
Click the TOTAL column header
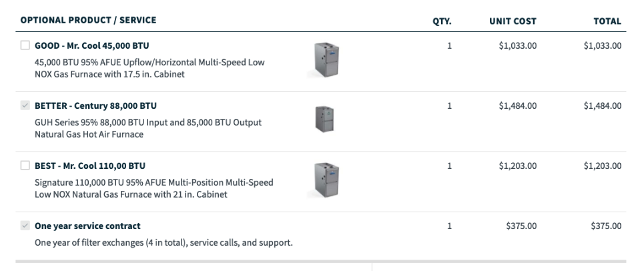[607, 21]
